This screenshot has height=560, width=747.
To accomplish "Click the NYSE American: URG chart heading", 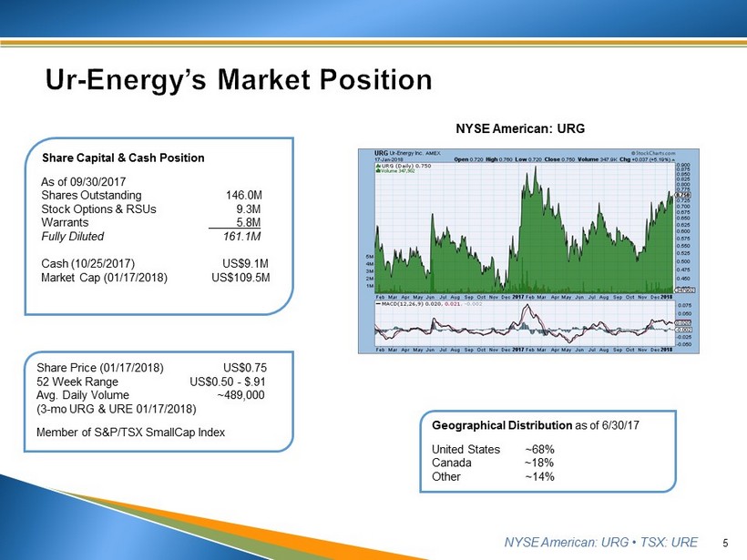I will click(x=521, y=128).
